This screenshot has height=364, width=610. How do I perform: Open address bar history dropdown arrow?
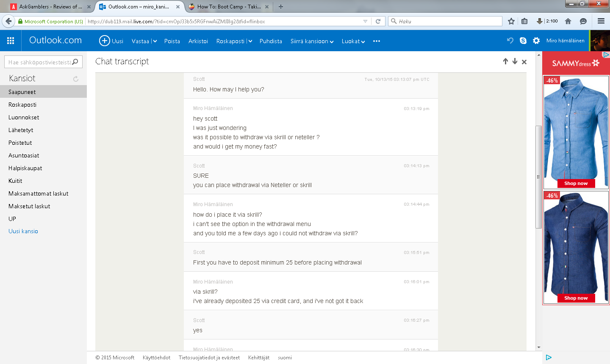[365, 21]
